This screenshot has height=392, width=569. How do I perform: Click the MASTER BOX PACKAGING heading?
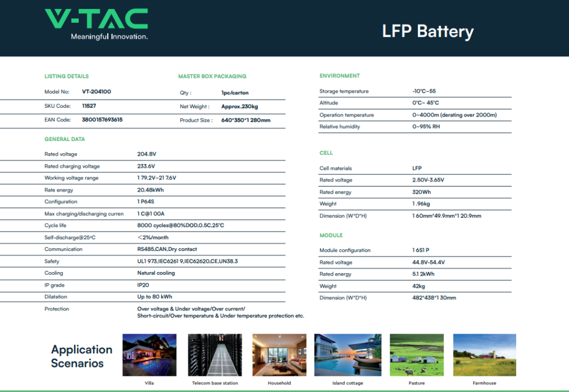(x=212, y=77)
